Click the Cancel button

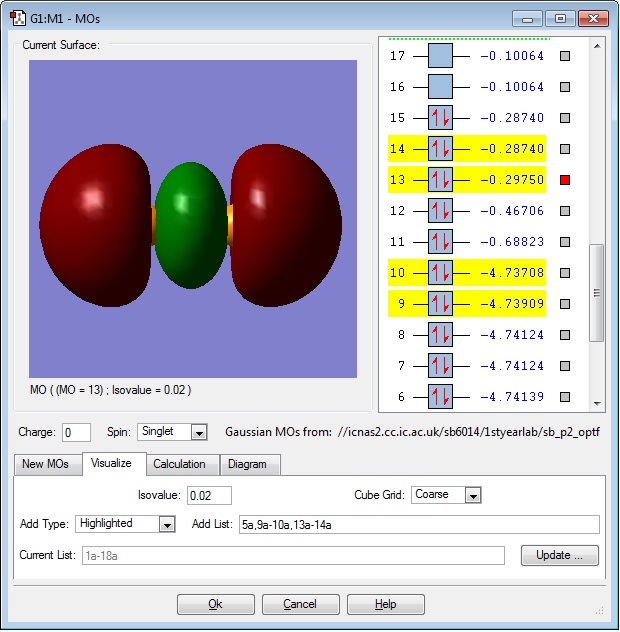pyautogui.click(x=300, y=604)
